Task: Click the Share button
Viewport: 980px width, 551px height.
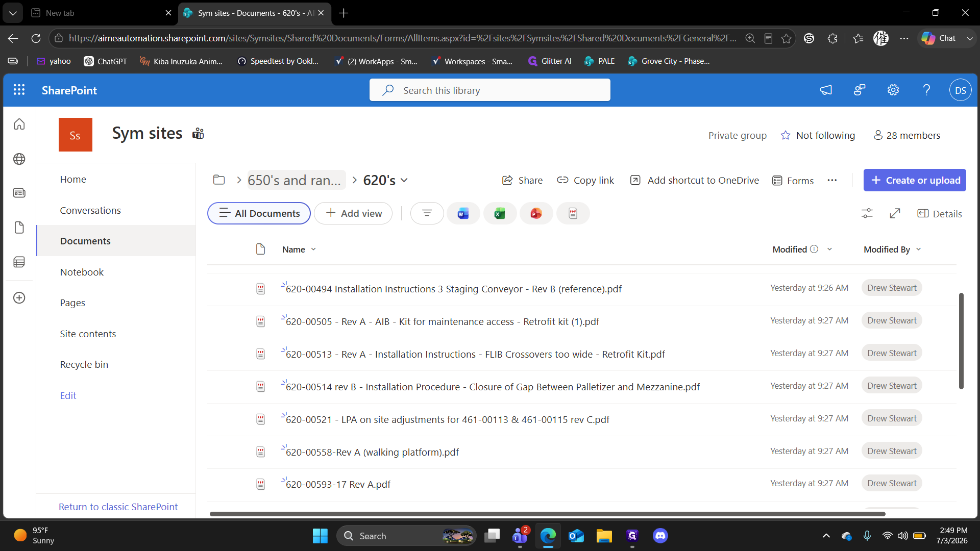Action: pos(523,180)
